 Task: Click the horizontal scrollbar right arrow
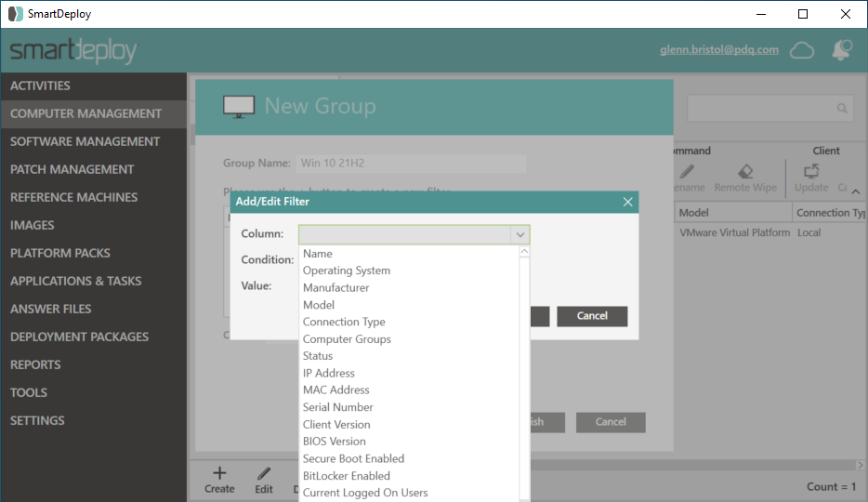pyautogui.click(x=860, y=465)
